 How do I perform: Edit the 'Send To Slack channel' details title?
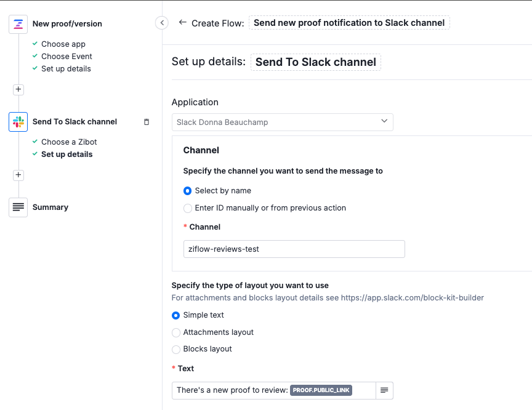[315, 62]
